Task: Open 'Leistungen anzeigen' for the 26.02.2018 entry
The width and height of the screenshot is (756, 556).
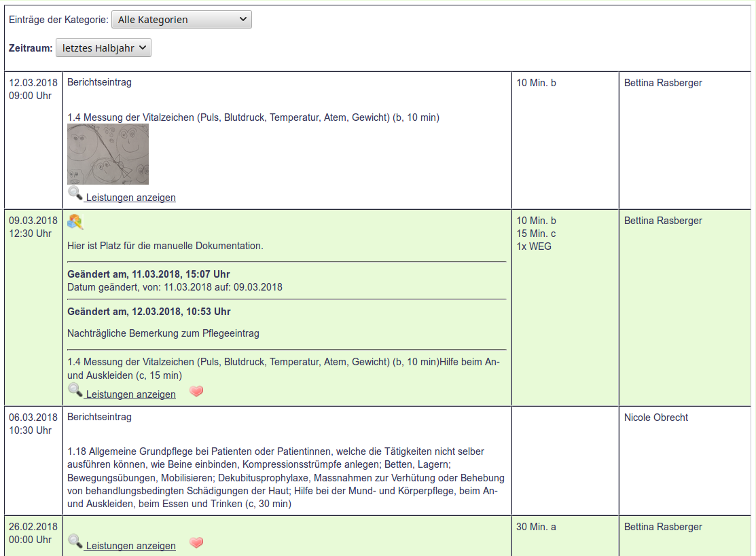Action: 130,546
